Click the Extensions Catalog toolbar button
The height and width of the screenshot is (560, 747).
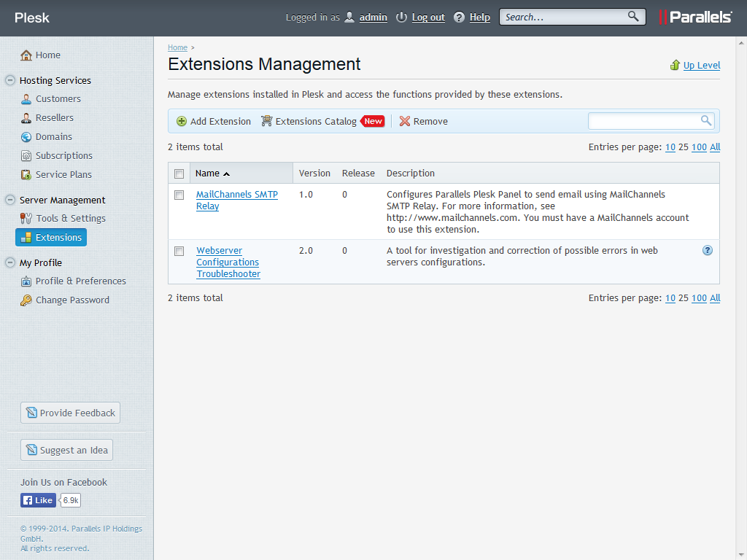[x=322, y=122]
